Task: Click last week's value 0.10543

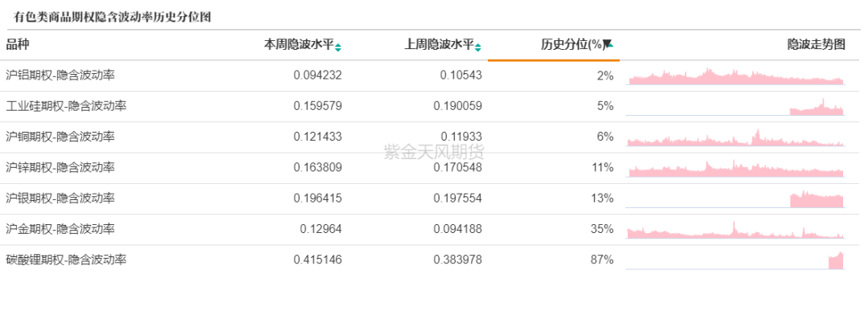Action: 461,76
